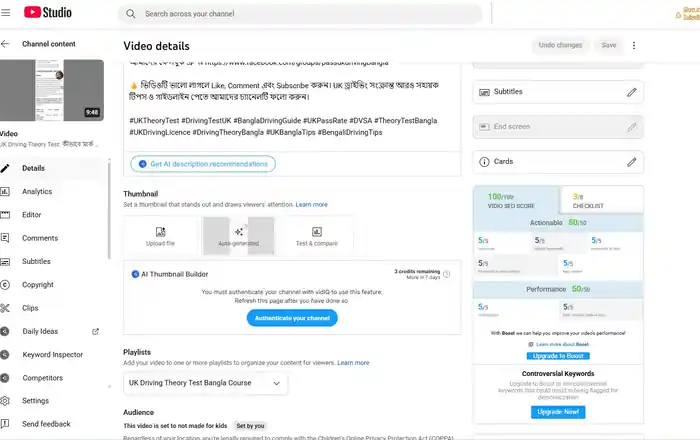
Task: Open Daily Ideas external link icon
Action: pyautogui.click(x=95, y=332)
